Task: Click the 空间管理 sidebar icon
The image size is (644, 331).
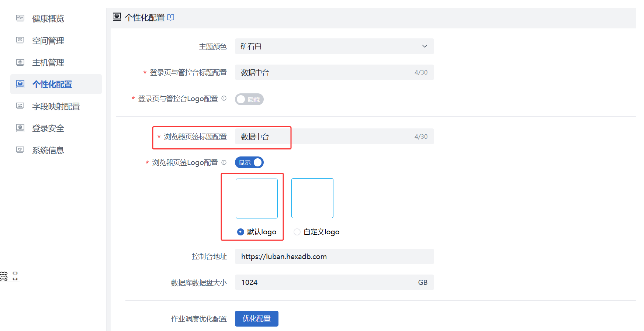Action: (20, 40)
